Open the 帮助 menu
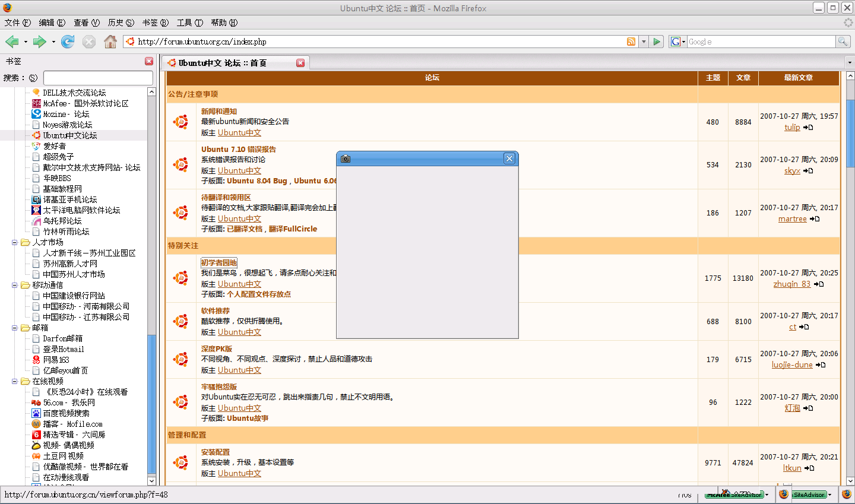Image resolution: width=855 pixels, height=504 pixels. pos(224,23)
